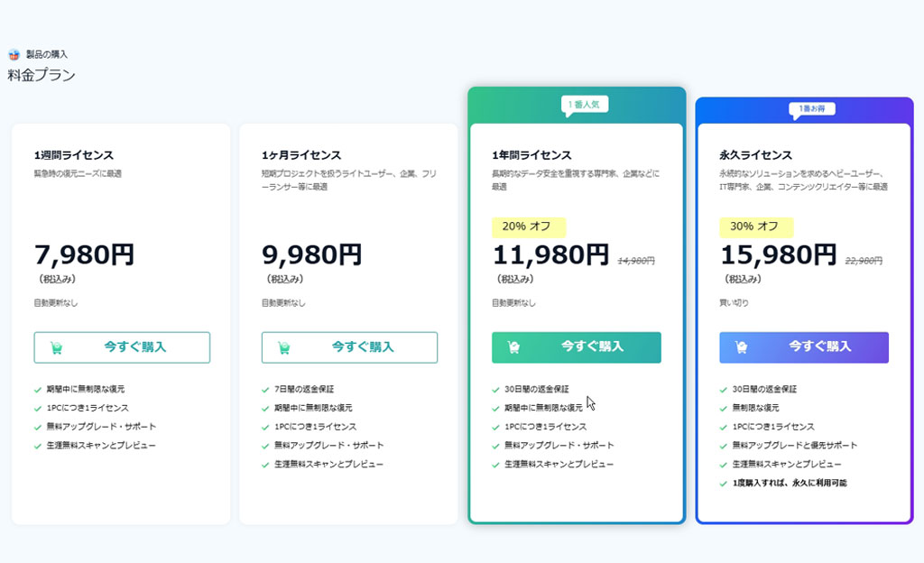Click the yellow 30% オフ discount tag

[x=756, y=226]
